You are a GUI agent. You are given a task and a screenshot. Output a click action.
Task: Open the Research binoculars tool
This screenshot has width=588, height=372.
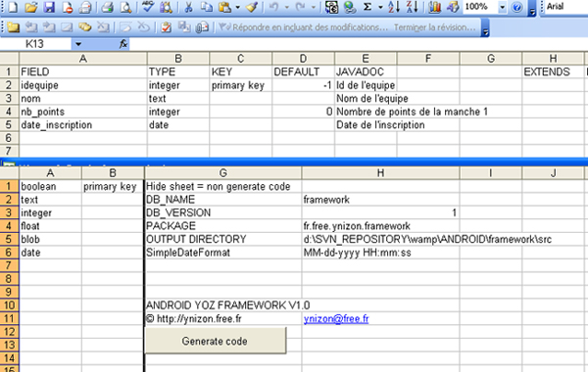click(x=166, y=7)
